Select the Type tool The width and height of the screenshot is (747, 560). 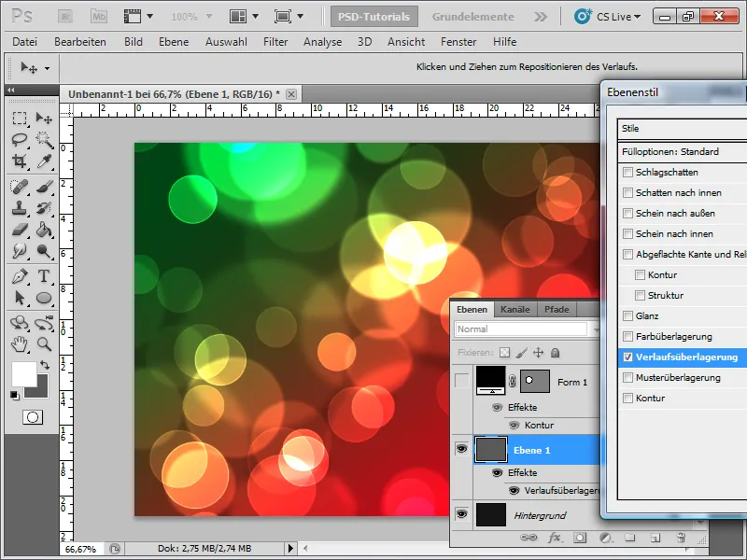coord(44,276)
